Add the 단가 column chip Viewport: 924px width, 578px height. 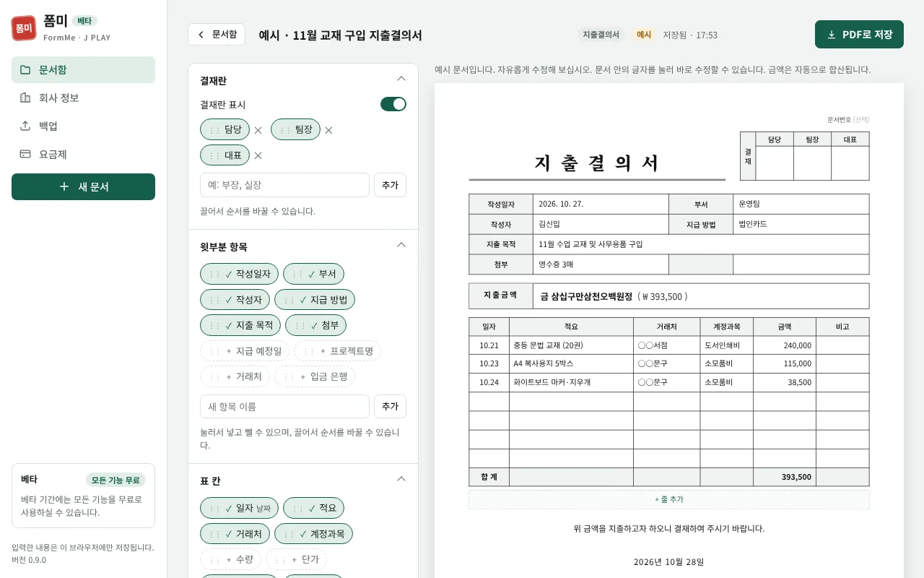point(296,559)
